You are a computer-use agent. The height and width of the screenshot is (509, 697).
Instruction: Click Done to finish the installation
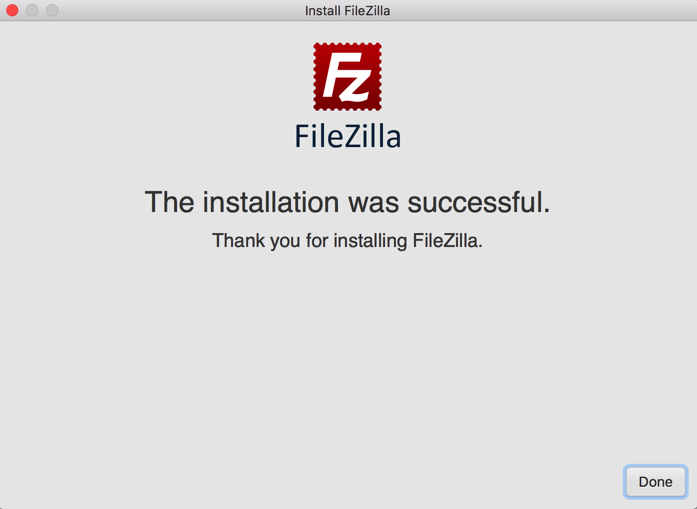tap(656, 481)
